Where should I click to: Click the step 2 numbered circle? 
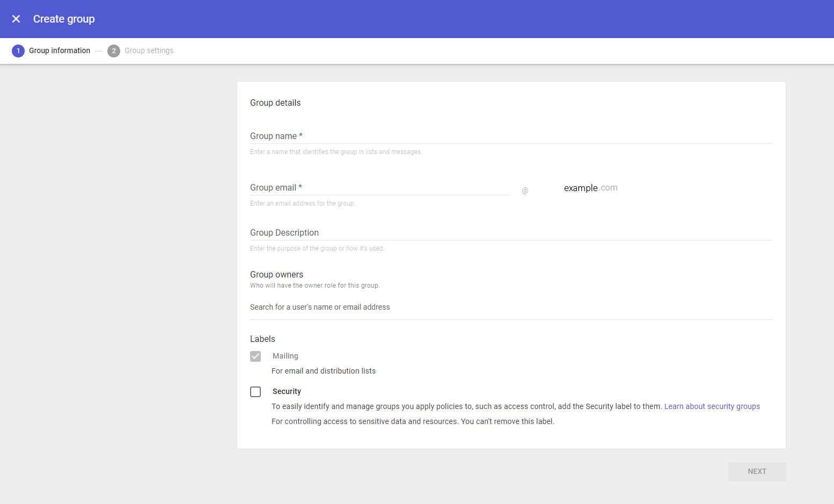[113, 50]
